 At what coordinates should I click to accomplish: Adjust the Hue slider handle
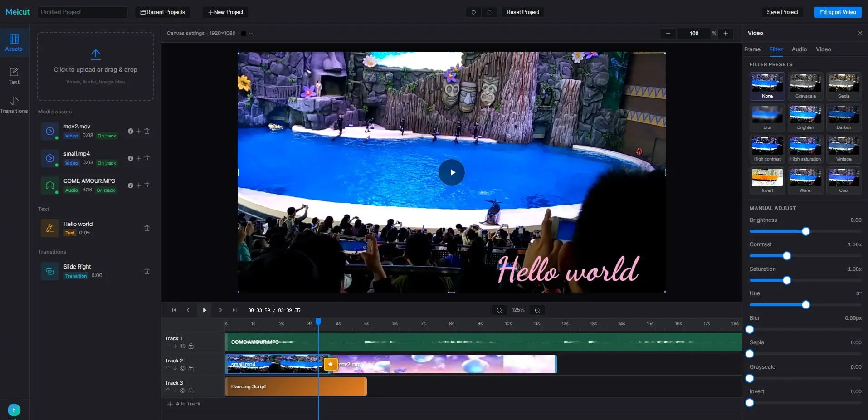806,305
